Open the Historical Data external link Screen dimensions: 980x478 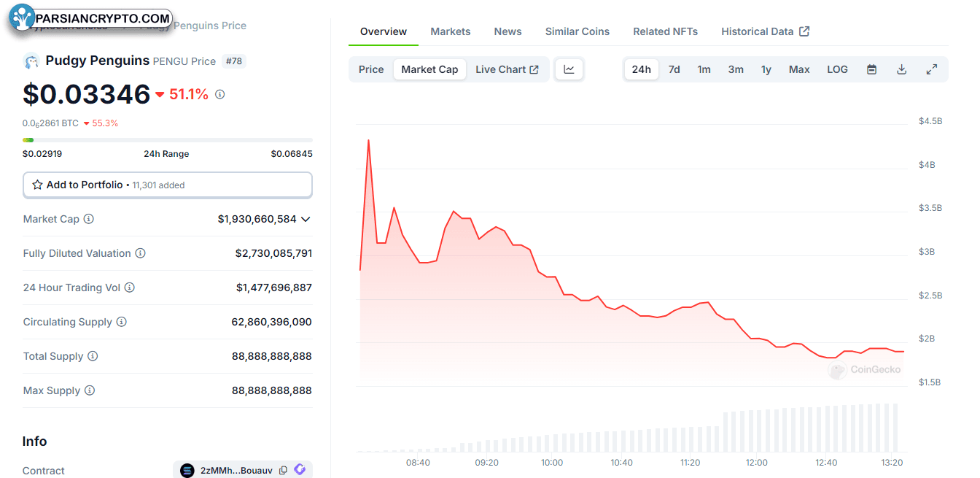pos(765,31)
